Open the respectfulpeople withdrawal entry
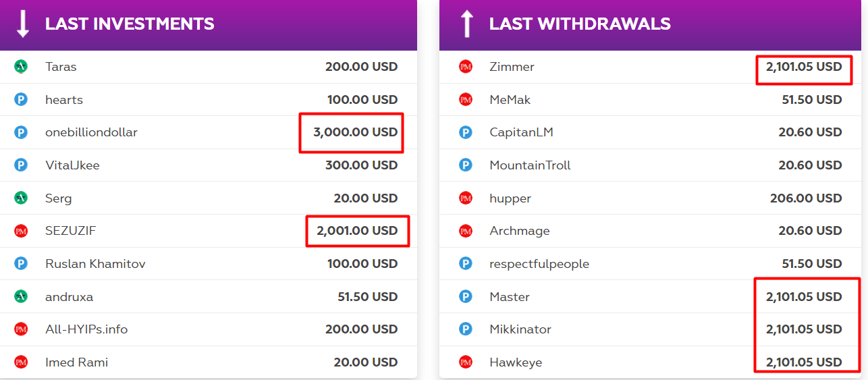The image size is (868, 380). (x=539, y=264)
